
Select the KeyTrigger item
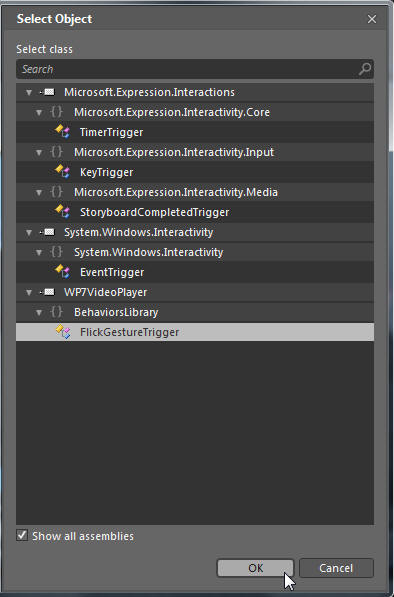point(195,172)
